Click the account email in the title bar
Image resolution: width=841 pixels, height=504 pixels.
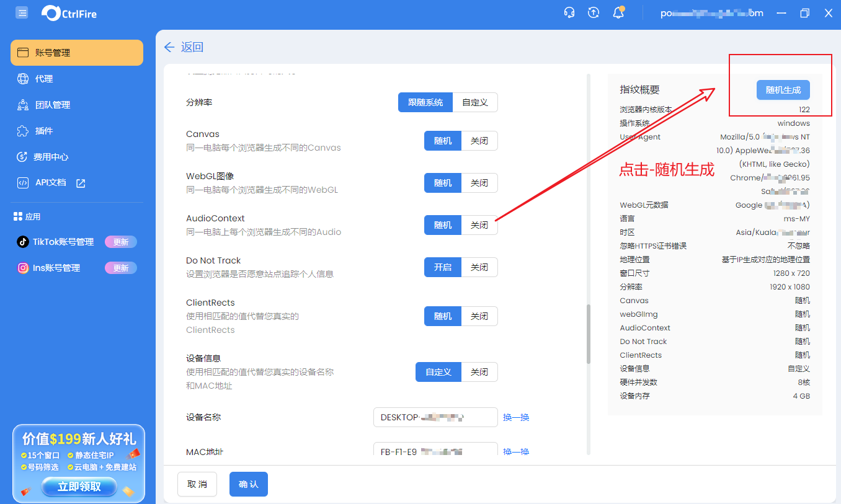711,13
